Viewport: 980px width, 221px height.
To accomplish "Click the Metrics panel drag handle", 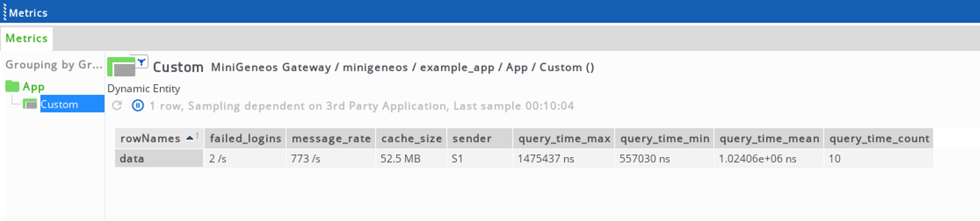I will point(5,12).
